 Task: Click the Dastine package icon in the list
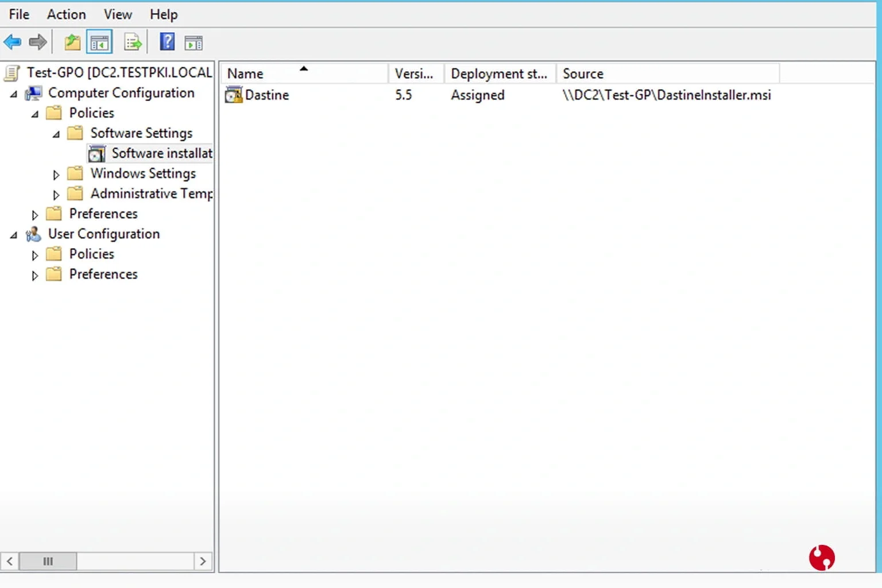pyautogui.click(x=234, y=95)
